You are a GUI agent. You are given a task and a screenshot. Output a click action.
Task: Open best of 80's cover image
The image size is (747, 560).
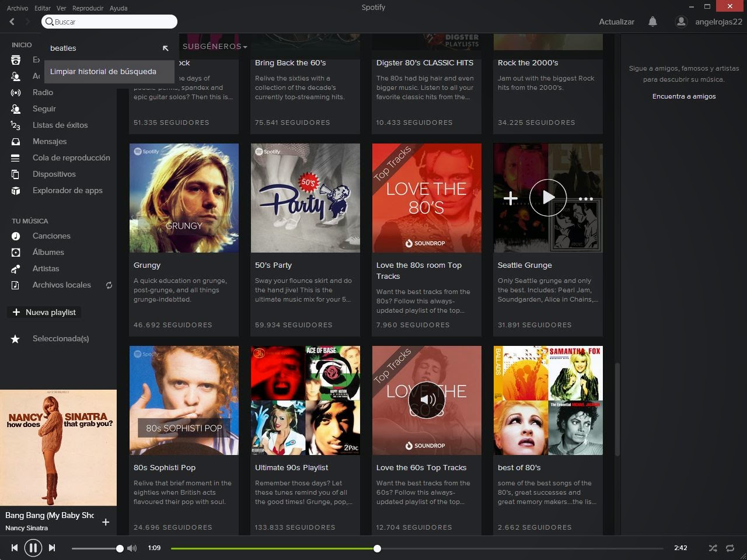point(548,400)
